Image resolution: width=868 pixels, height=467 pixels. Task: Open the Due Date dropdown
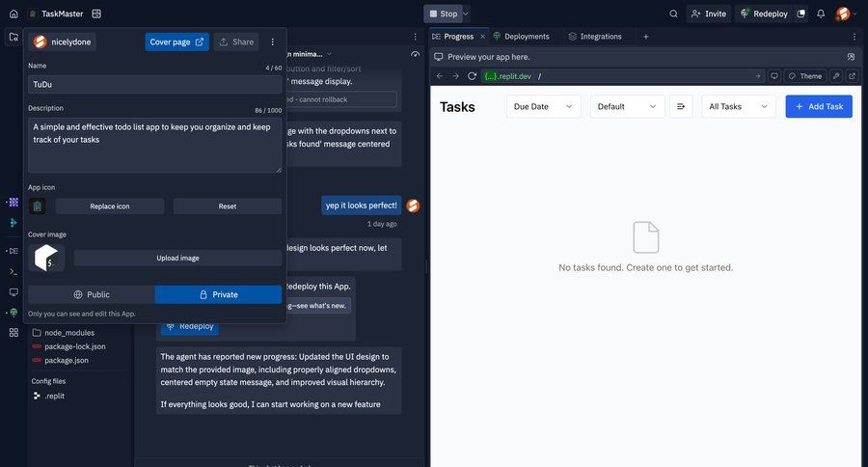(x=544, y=106)
